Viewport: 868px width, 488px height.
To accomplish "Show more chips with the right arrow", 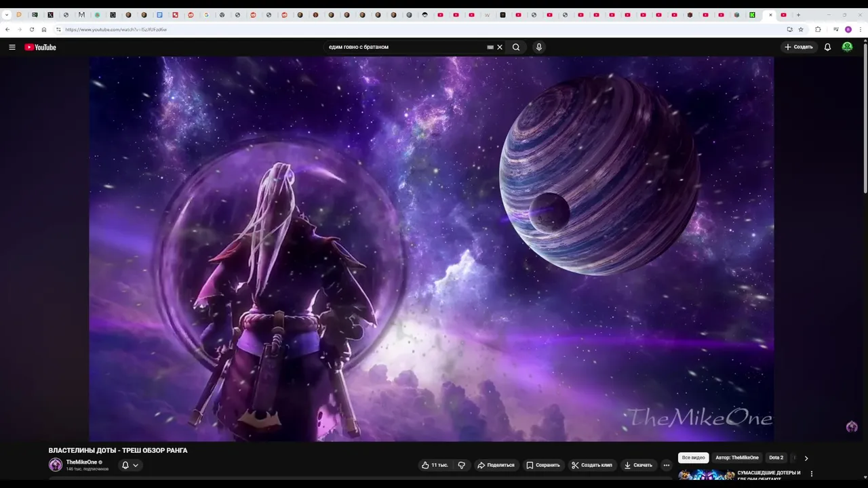I will 806,458.
